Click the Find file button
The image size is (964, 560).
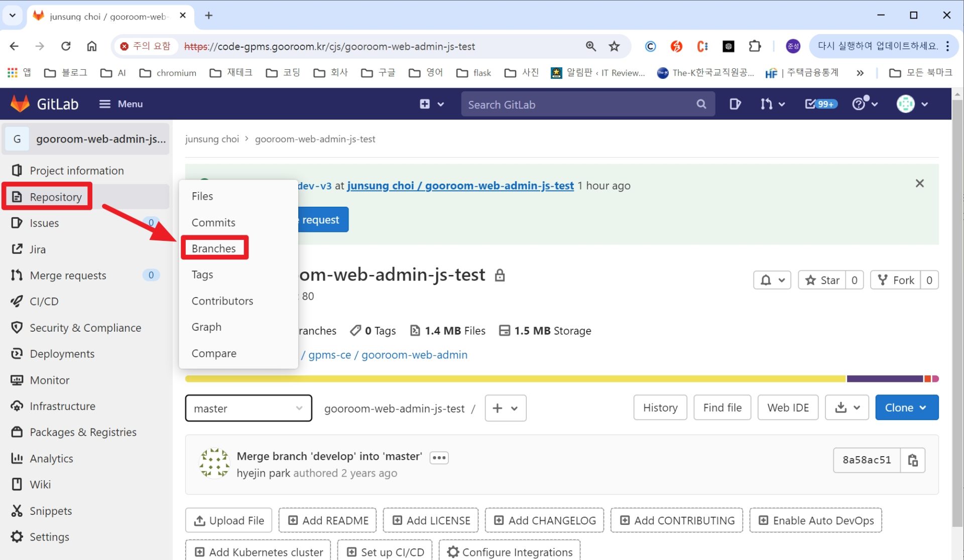tap(722, 407)
